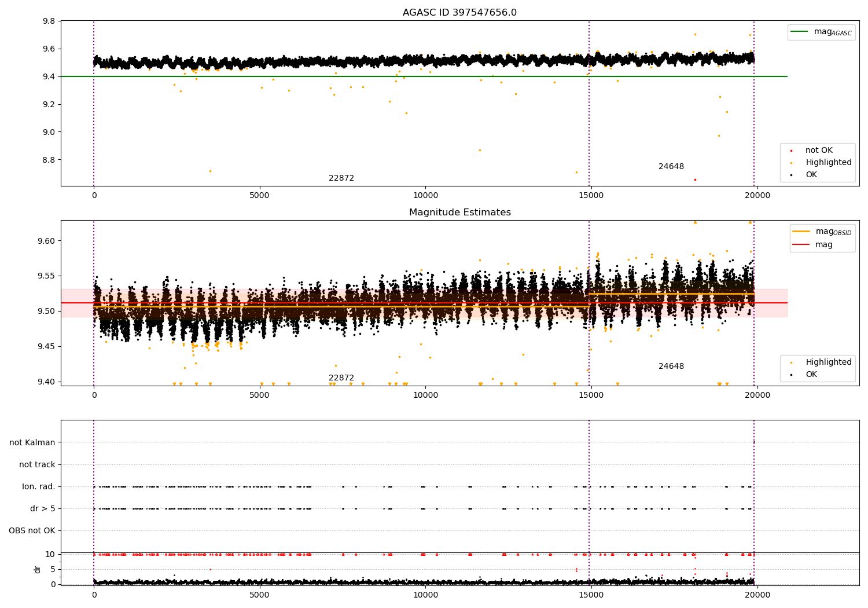Click the 'not Kalman' axis label
The height and width of the screenshot is (608, 868).
[32, 442]
